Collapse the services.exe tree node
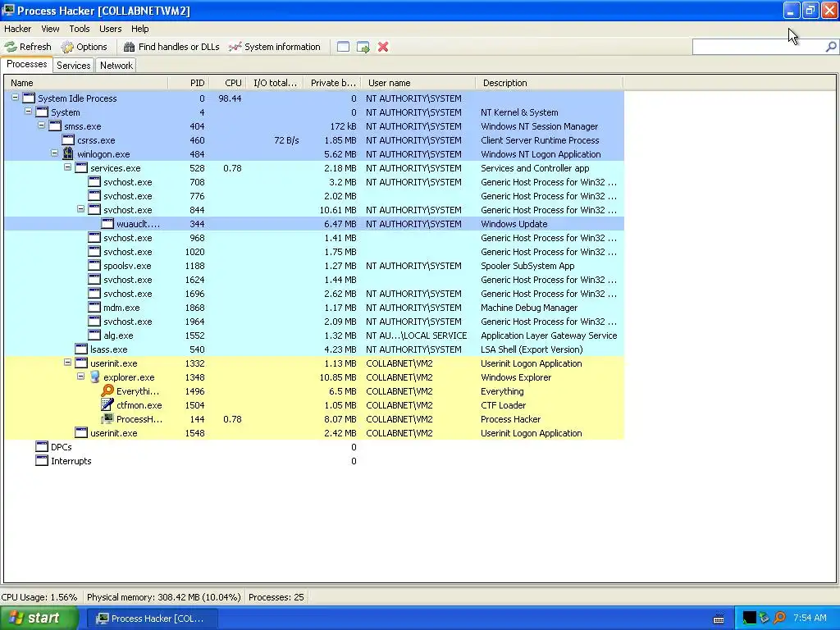Image resolution: width=840 pixels, height=630 pixels. click(x=67, y=167)
